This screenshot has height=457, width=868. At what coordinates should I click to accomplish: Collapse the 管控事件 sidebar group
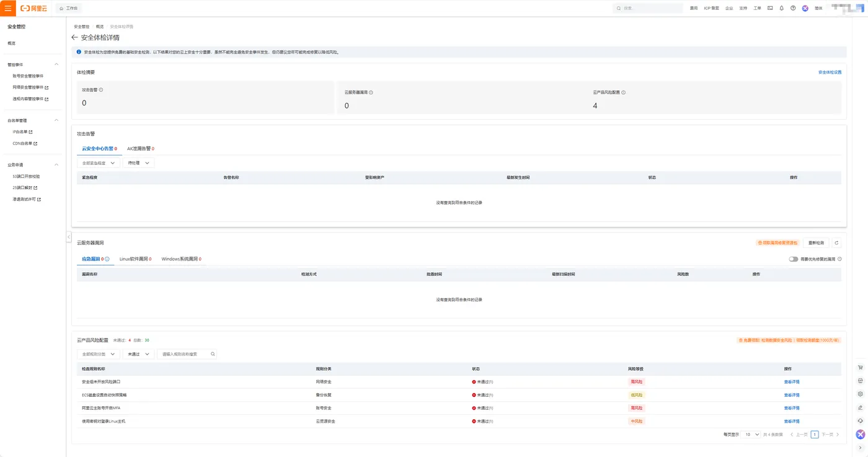pos(56,64)
